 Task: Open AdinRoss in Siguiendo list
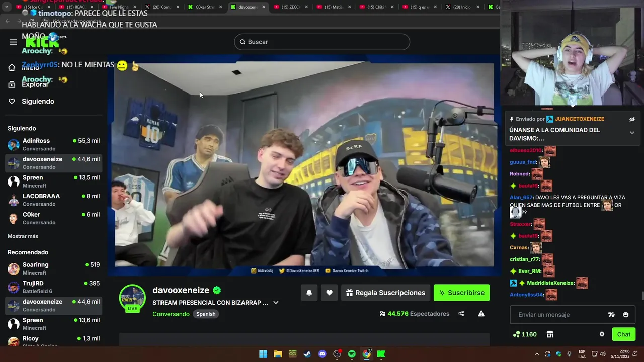point(53,144)
